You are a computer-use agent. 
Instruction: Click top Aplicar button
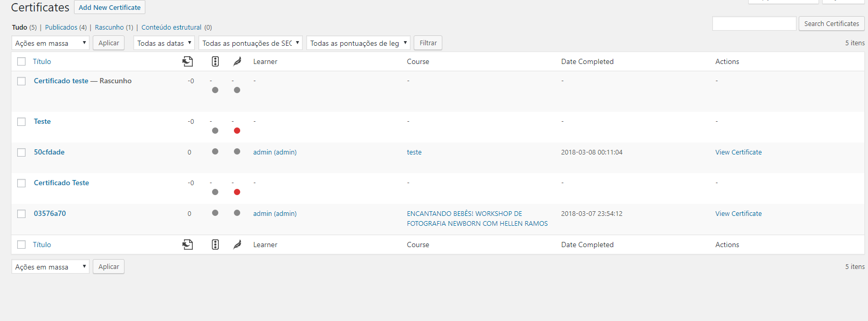coord(108,43)
